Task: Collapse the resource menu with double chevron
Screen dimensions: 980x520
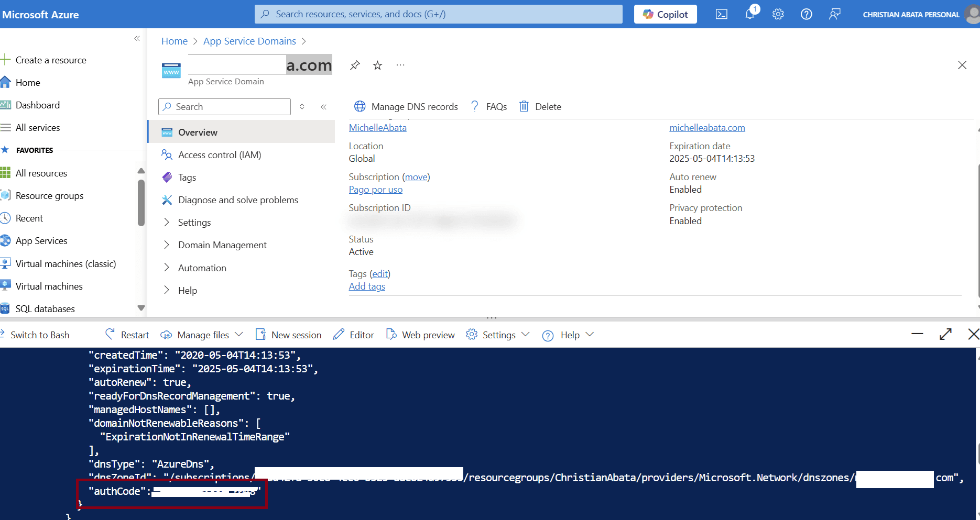Action: pos(324,107)
